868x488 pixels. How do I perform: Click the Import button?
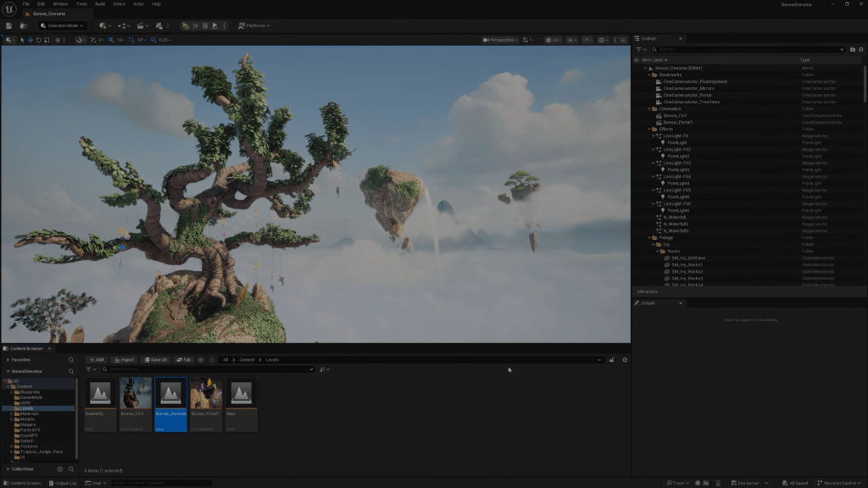coord(124,360)
